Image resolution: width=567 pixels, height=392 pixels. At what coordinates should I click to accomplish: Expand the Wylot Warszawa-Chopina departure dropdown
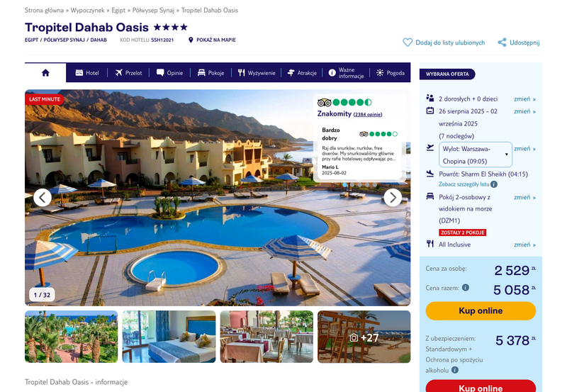pyautogui.click(x=476, y=155)
